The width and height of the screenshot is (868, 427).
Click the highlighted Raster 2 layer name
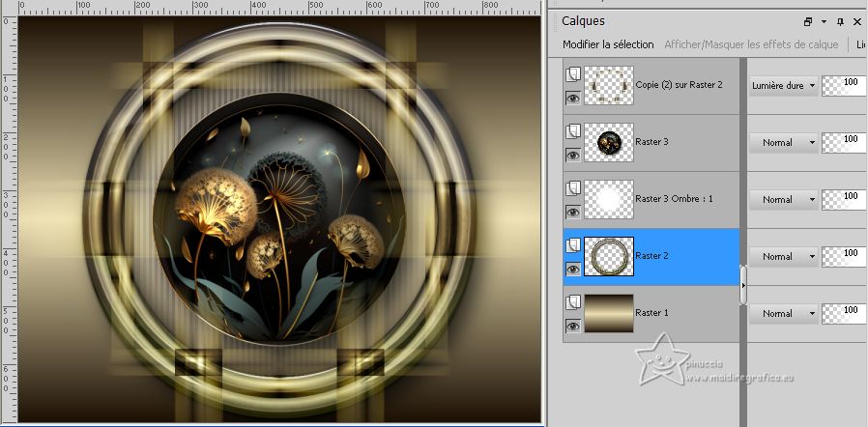[x=651, y=256]
